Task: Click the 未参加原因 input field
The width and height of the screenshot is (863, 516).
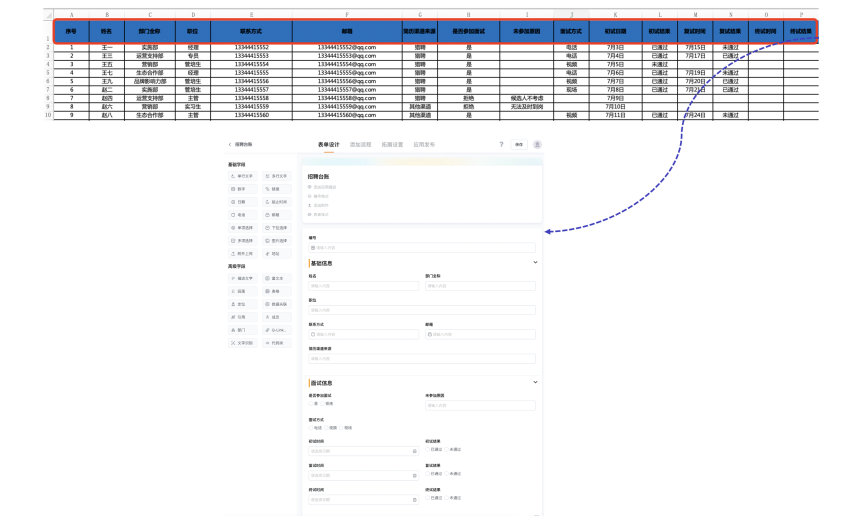Action: 480,405
